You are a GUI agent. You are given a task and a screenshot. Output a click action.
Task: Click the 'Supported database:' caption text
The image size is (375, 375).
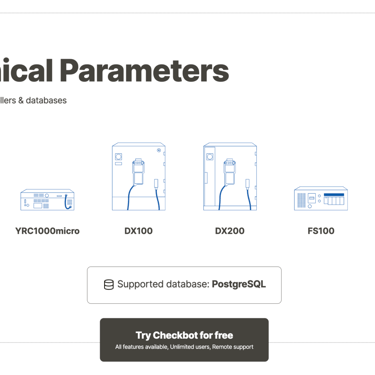pyautogui.click(x=163, y=284)
